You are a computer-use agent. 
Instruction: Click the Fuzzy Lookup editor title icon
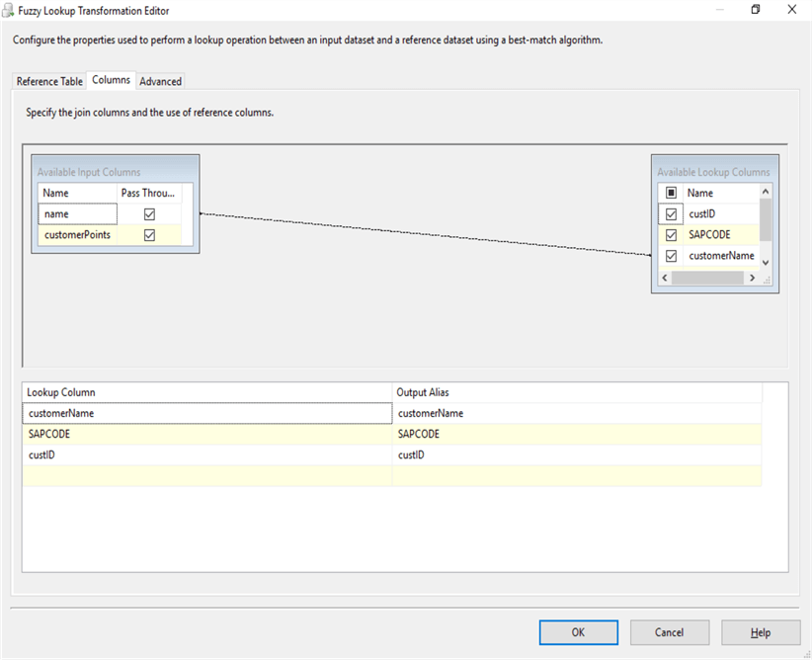point(9,11)
